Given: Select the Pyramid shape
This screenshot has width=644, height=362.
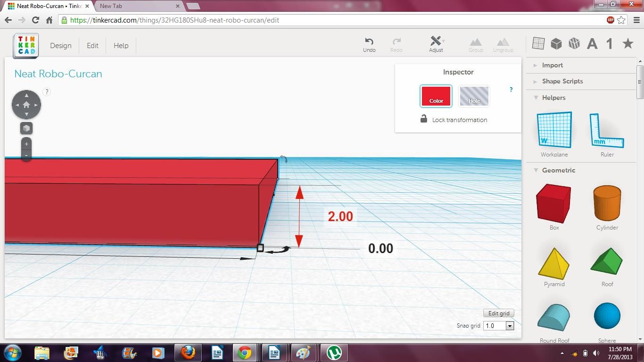Looking at the screenshot, I should (553, 263).
